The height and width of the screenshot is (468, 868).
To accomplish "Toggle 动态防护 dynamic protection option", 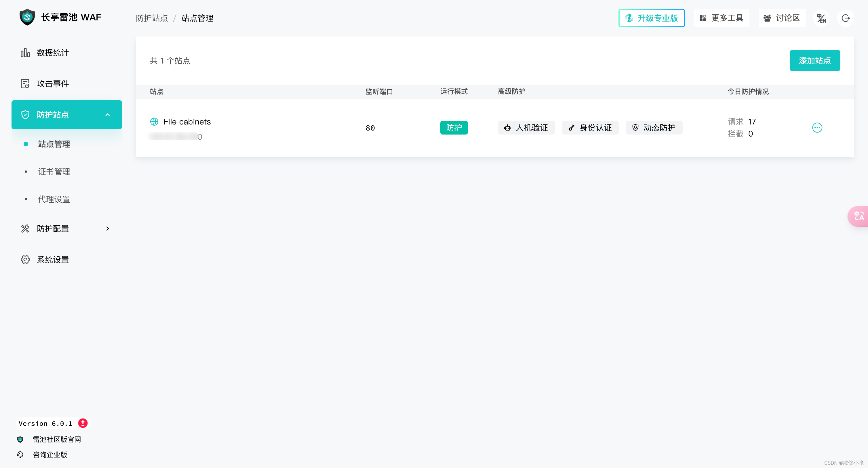I will [x=654, y=128].
